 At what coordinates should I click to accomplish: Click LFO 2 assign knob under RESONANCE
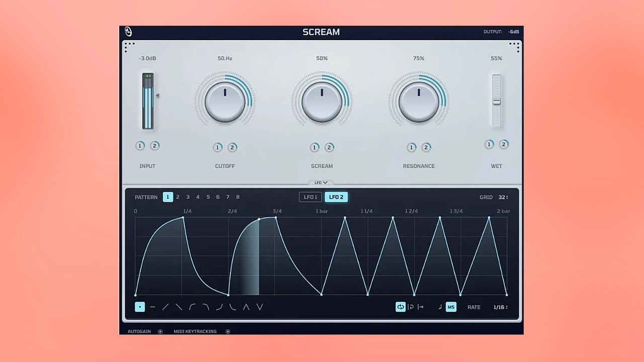(x=426, y=147)
